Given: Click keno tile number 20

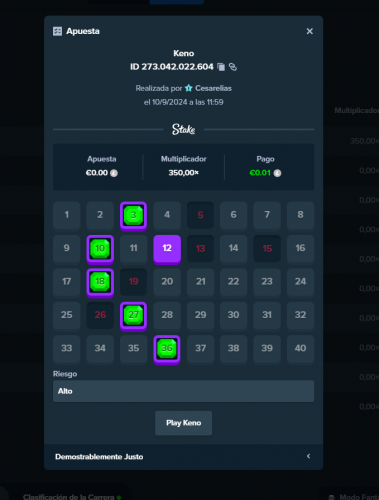Looking at the screenshot, I should (167, 282).
